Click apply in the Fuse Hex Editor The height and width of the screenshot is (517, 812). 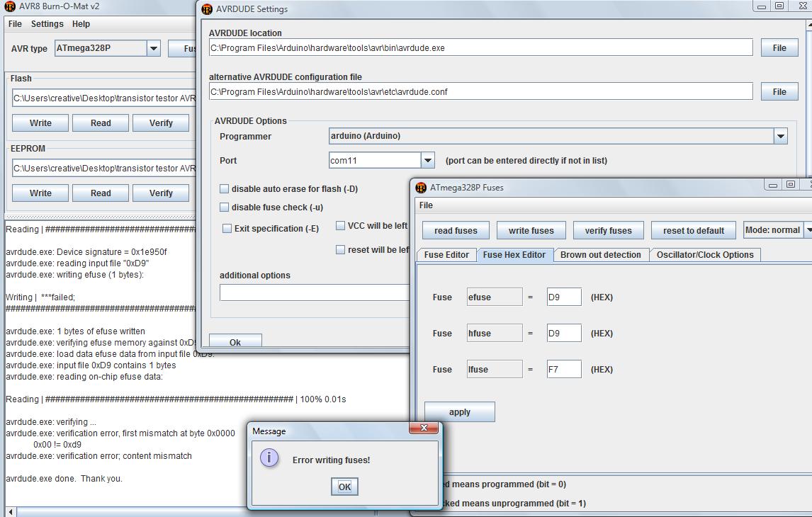click(460, 412)
